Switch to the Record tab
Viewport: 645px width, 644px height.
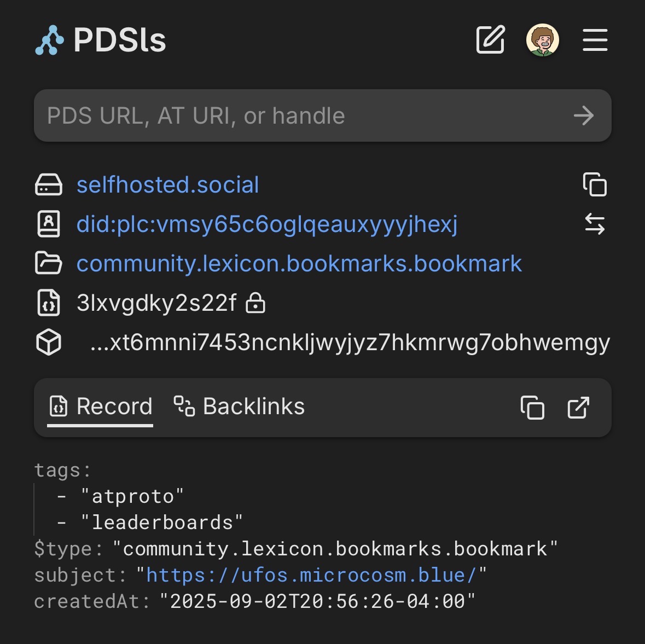coord(101,407)
